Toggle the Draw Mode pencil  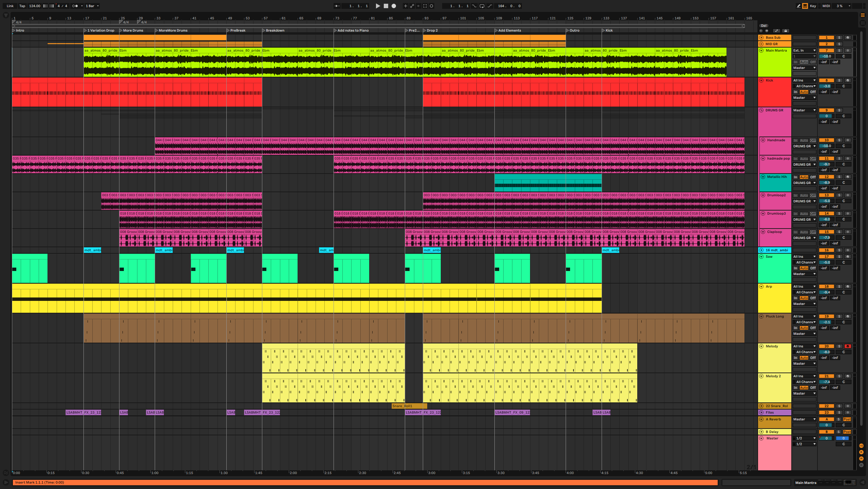[798, 6]
